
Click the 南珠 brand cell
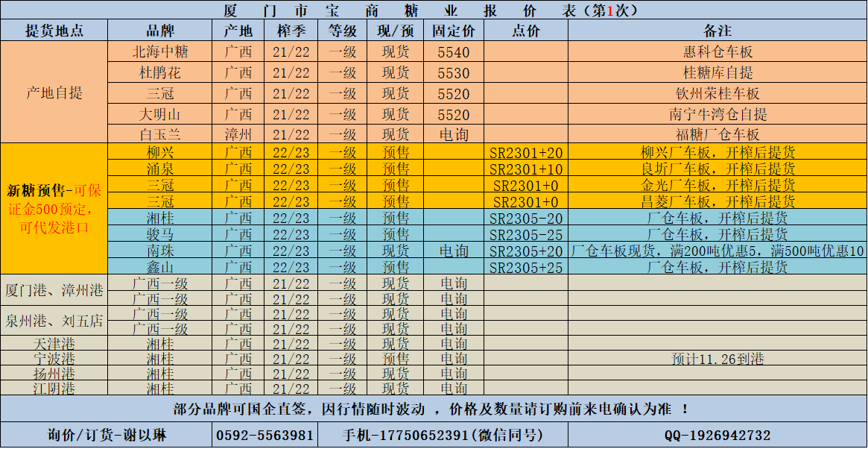(160, 251)
